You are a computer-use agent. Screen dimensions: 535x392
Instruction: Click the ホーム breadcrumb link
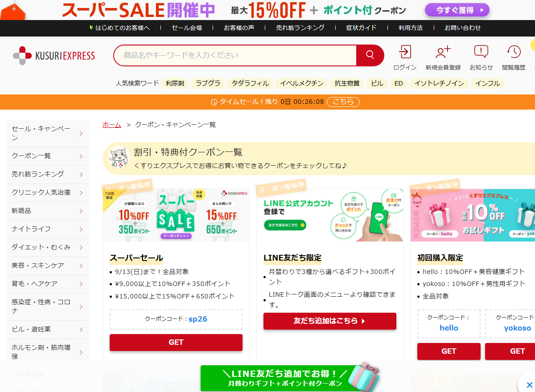tap(112, 125)
